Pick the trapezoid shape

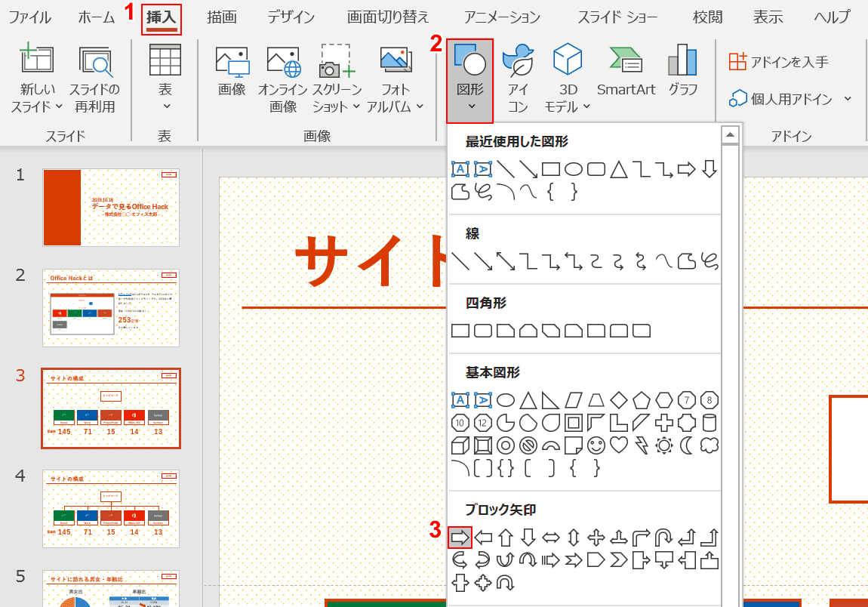596,400
